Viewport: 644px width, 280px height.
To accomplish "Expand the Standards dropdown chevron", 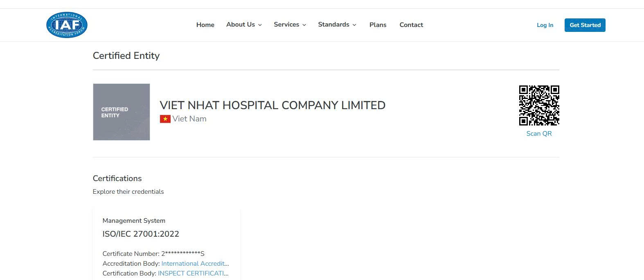I will (x=354, y=25).
